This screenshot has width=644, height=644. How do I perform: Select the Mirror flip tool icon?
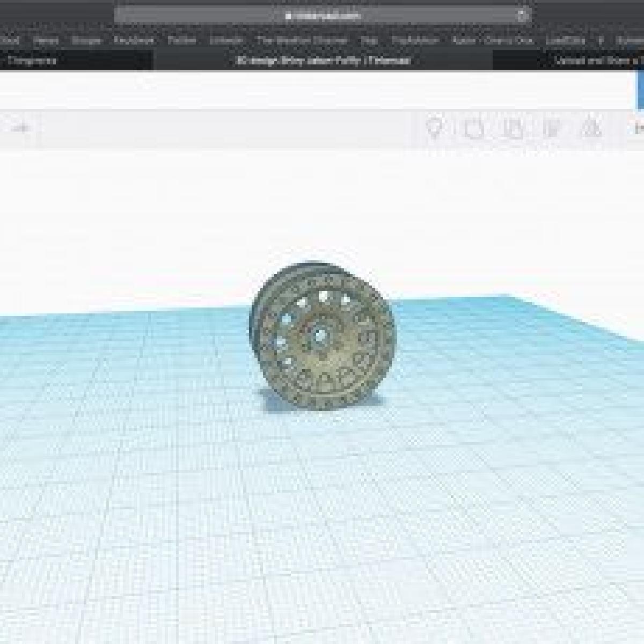coord(591,129)
